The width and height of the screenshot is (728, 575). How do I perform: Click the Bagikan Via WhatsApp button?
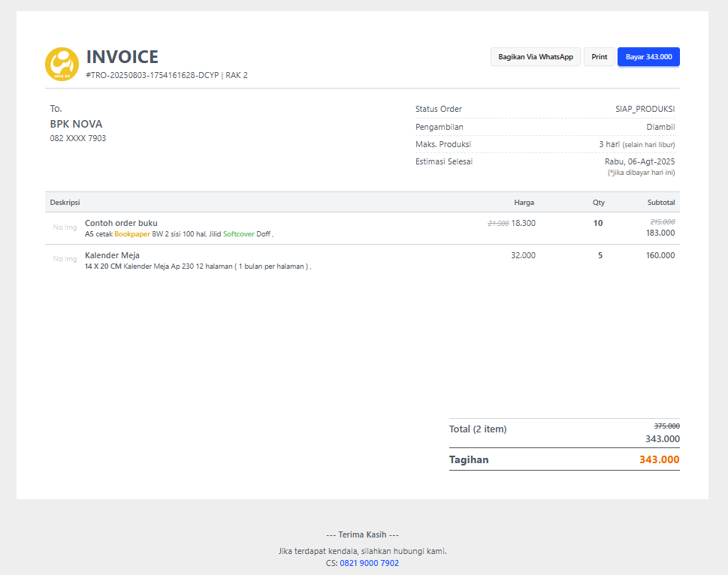(x=535, y=57)
